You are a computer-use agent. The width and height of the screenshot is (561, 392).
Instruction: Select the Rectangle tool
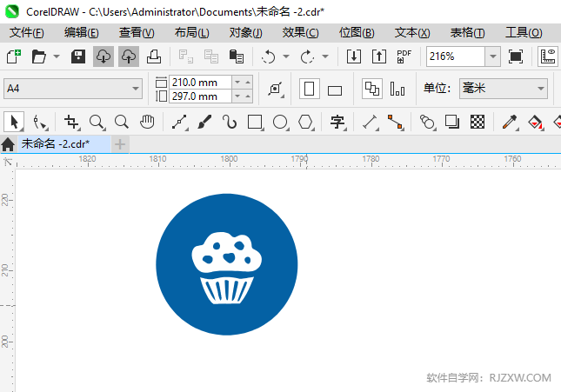[255, 123]
